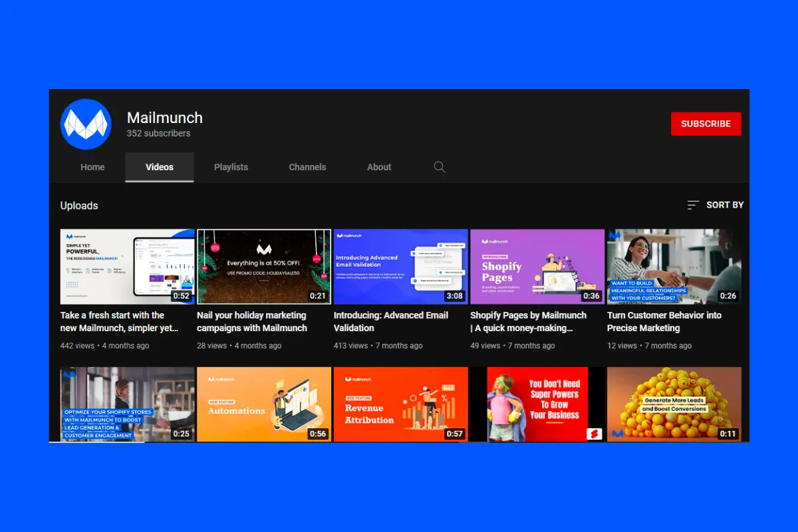The width and height of the screenshot is (798, 532).
Task: Open the About tab
Action: 379,167
